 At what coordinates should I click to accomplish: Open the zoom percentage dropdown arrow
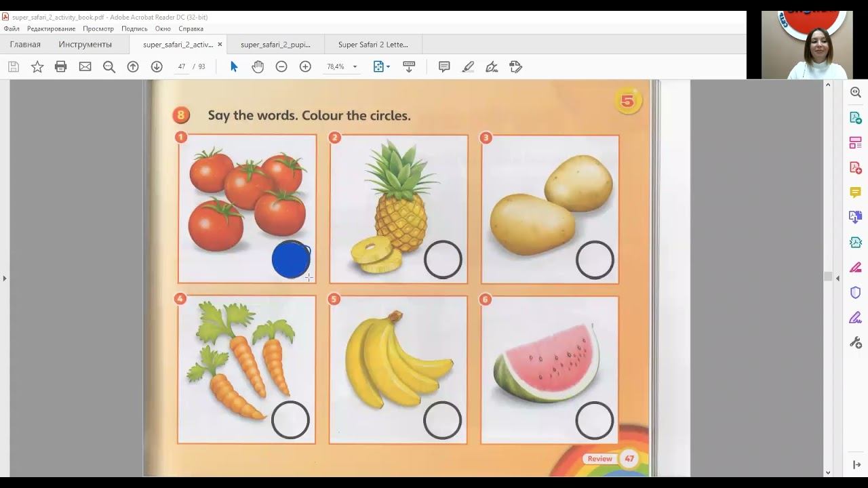click(x=355, y=67)
